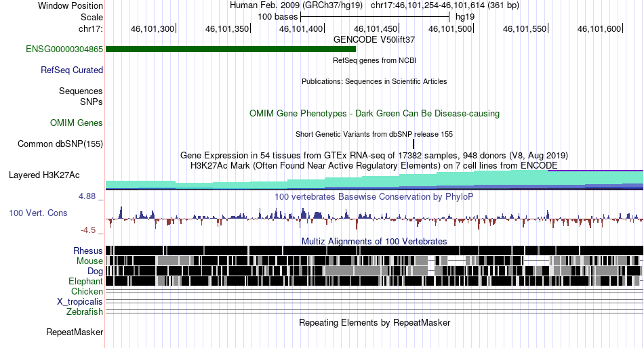Open the RefSeq Curated track label
Viewport: 644px width, 348px height.
(72, 70)
